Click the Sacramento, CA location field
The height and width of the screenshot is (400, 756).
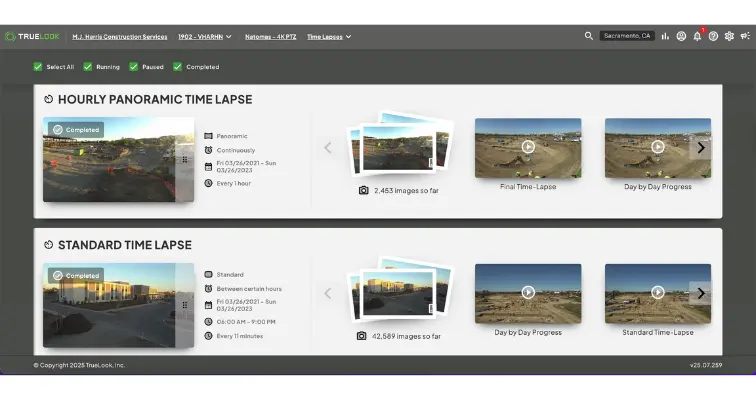(627, 36)
